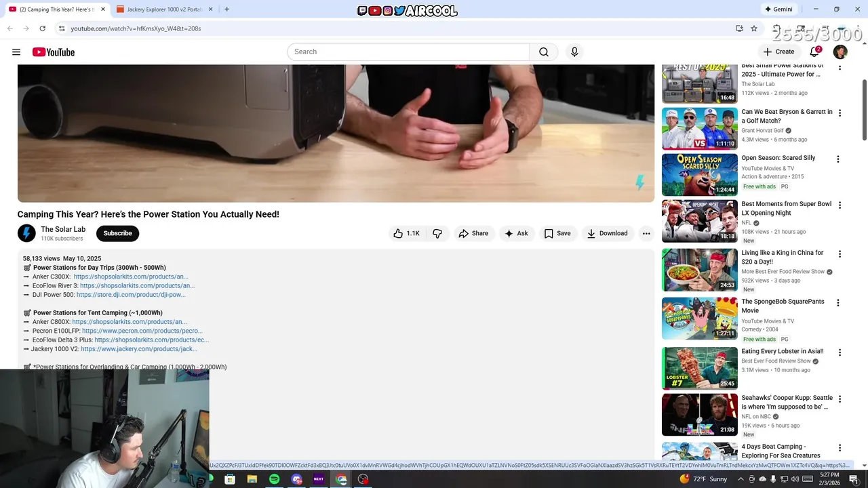
Task: Open The Solar Lab channel avatar
Action: pos(26,233)
